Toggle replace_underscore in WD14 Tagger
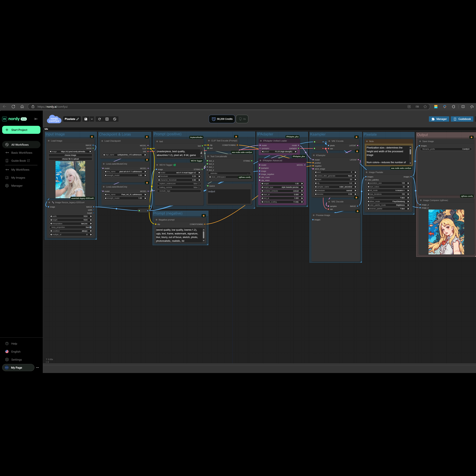The height and width of the screenshot is (476, 476). point(199,184)
